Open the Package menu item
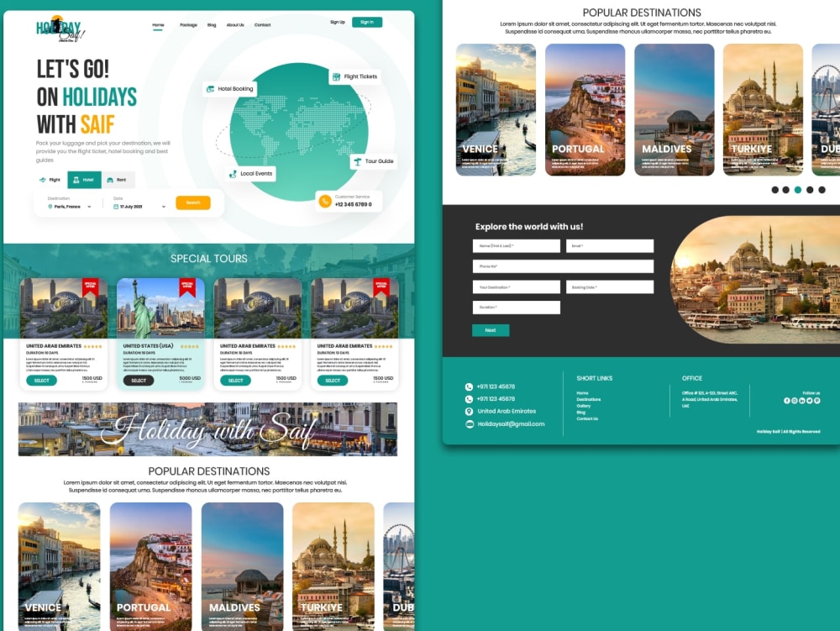Screen dimensions: 840x631 pyautogui.click(x=188, y=25)
